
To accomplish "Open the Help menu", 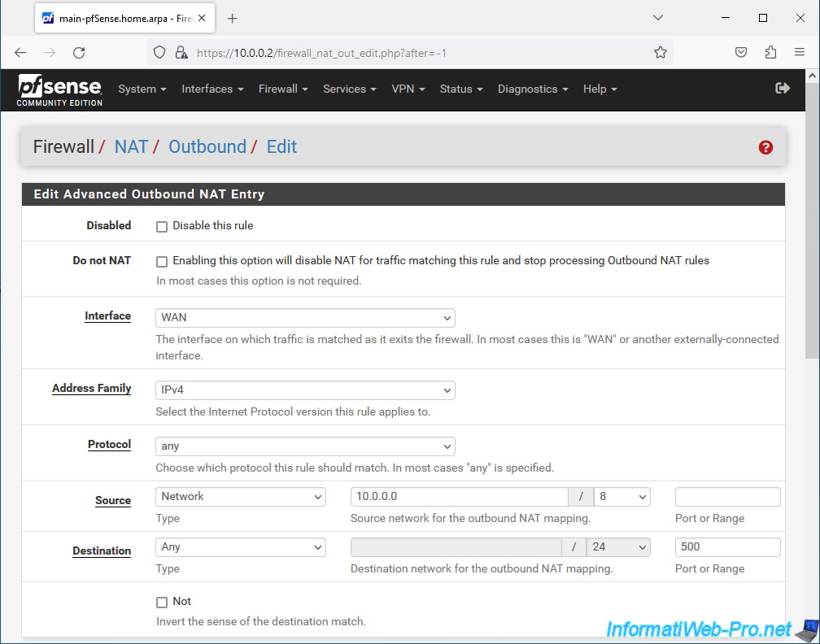I will click(600, 89).
